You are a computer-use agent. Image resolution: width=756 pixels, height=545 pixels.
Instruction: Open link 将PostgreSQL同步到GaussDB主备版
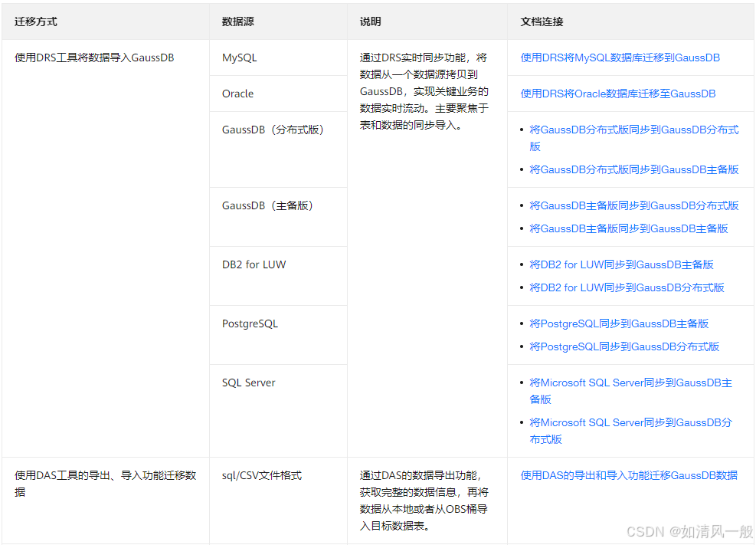point(619,323)
